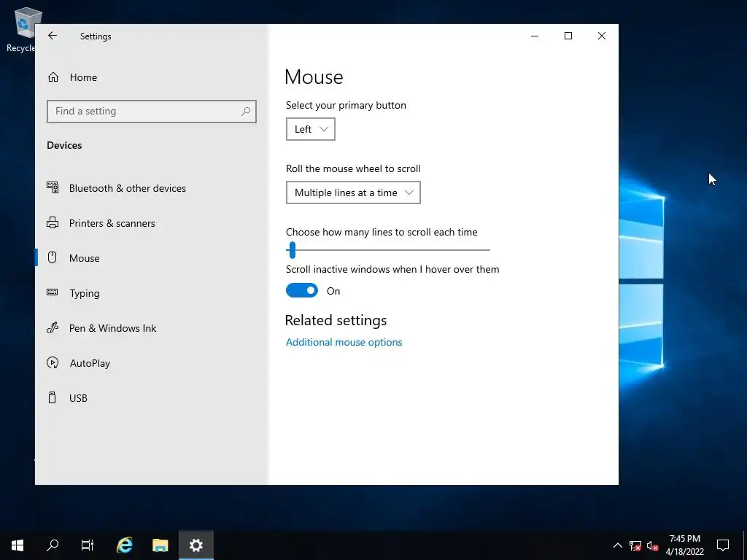The image size is (747, 560).
Task: Open the Home settings page
Action: point(152,77)
